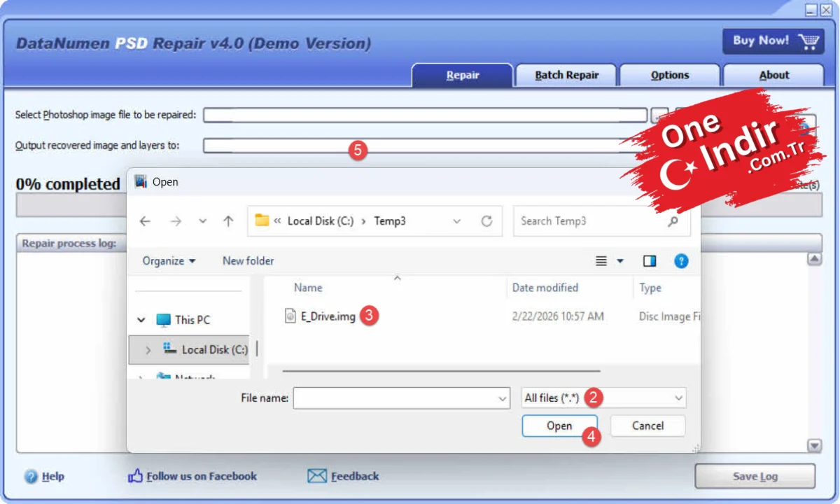Open the view options dropdown arrow
The image size is (840, 504).
[620, 261]
